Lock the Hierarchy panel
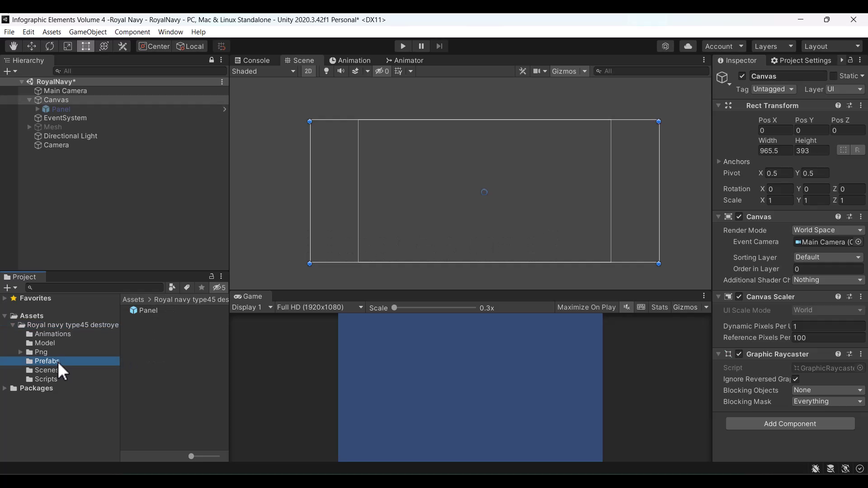868x488 pixels. (212, 60)
